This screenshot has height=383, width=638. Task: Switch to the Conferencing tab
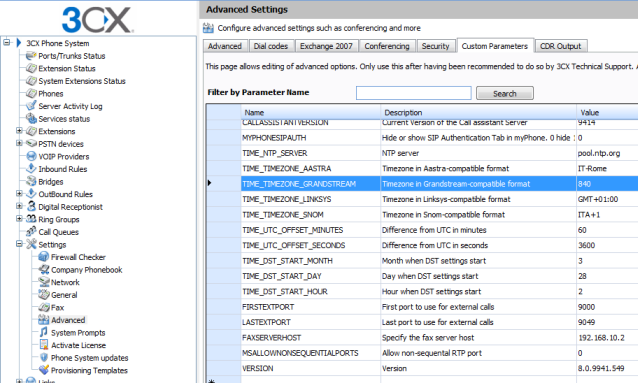click(387, 46)
